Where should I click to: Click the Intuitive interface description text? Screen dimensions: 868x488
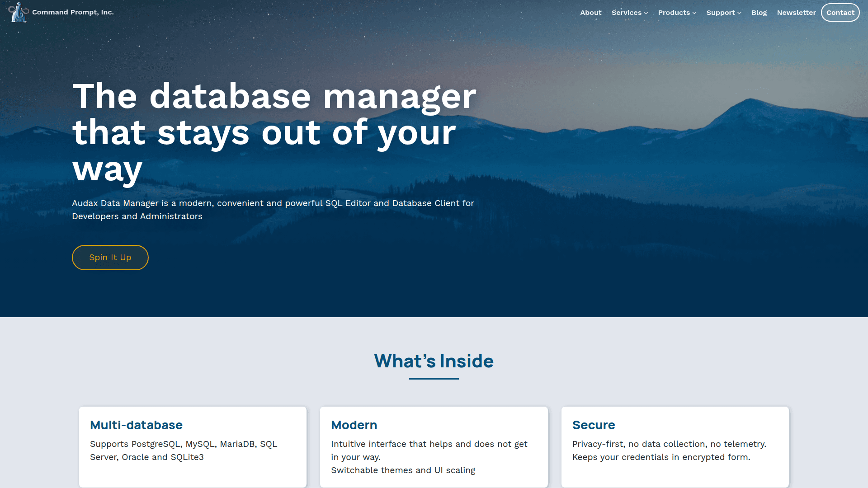(x=429, y=450)
